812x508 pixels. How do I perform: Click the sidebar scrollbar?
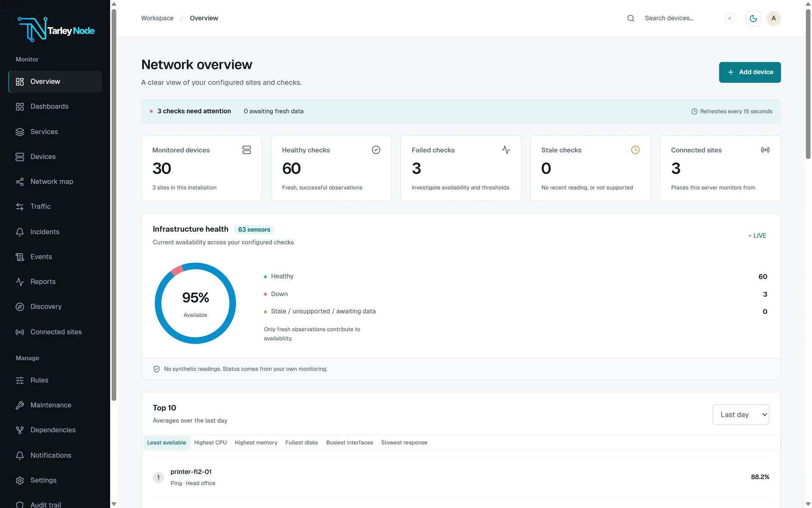click(x=114, y=205)
